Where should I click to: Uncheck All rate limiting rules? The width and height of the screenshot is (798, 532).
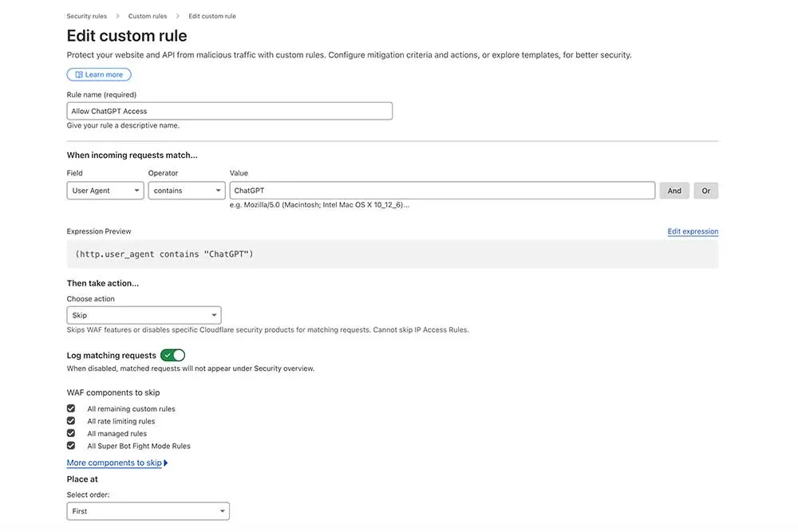coord(70,420)
